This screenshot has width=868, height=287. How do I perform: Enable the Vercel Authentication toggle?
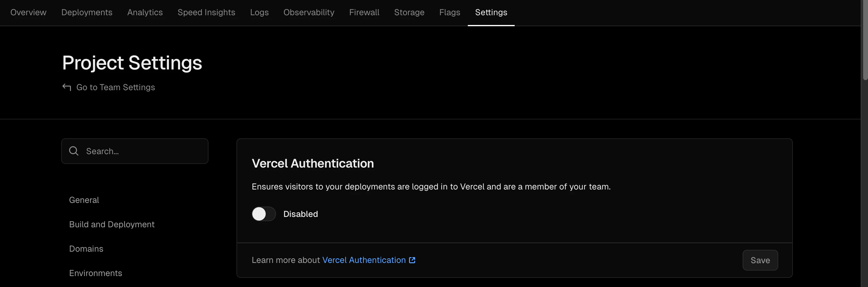click(264, 214)
